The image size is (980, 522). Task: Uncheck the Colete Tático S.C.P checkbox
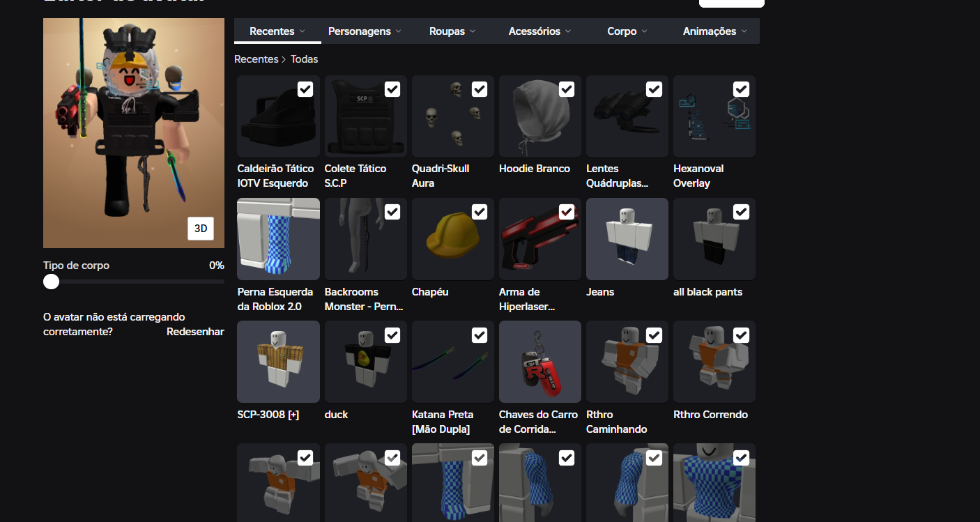[x=392, y=89]
